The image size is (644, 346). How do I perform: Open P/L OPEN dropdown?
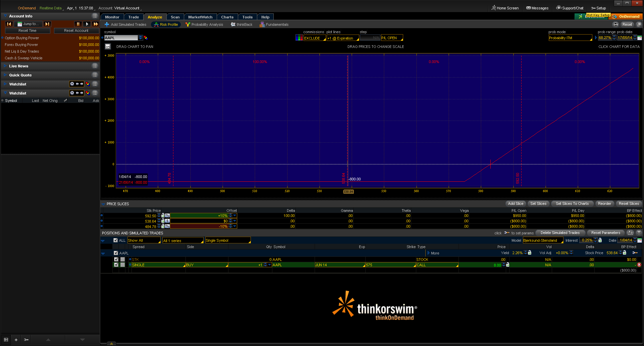[x=392, y=38]
